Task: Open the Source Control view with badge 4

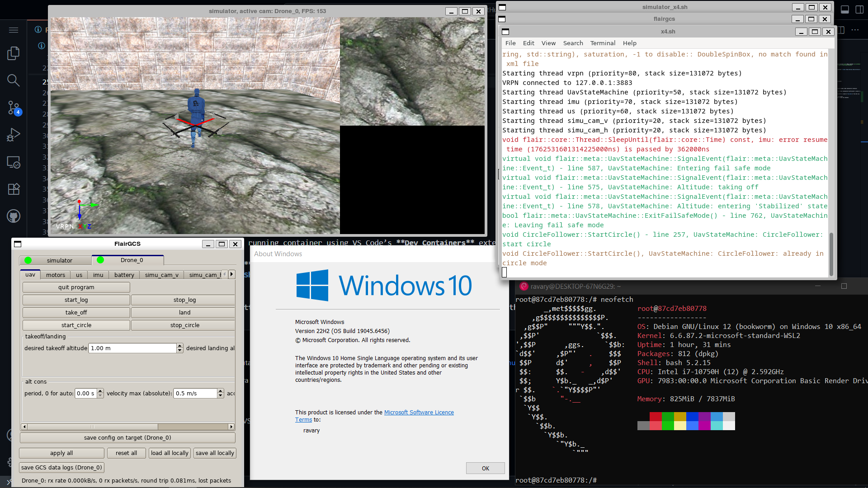Action: pos(14,108)
